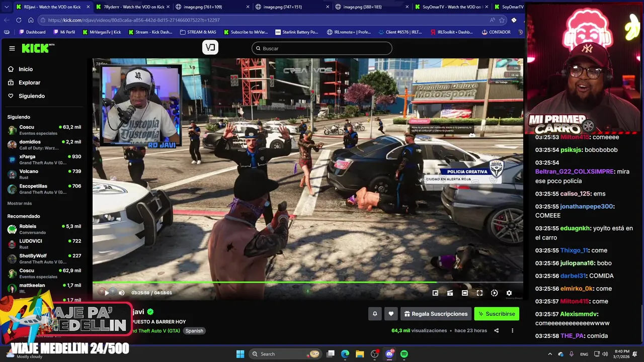Toggle theater mode icon

(465, 293)
